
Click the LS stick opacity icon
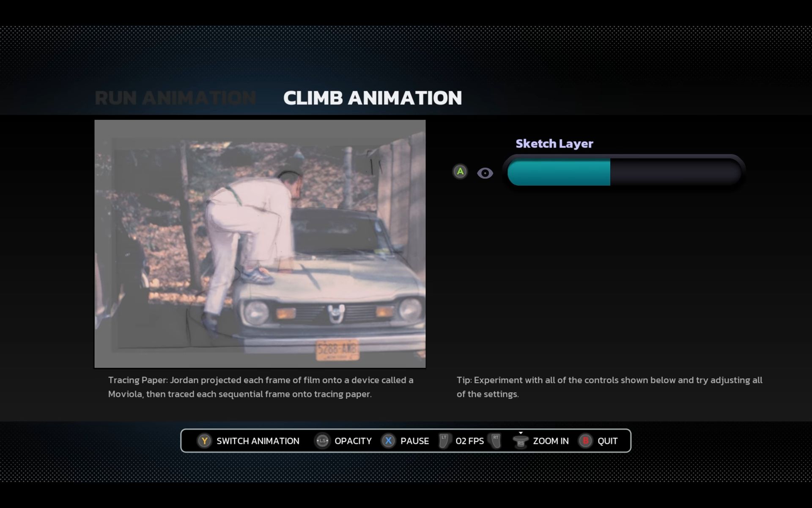(322, 441)
